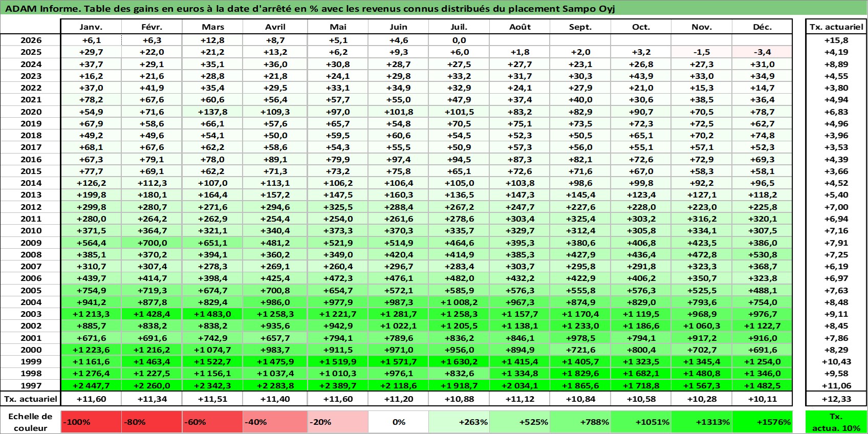Click the '+1 223,6' cell in January 2000
The height and width of the screenshot is (434, 868).
coord(91,350)
